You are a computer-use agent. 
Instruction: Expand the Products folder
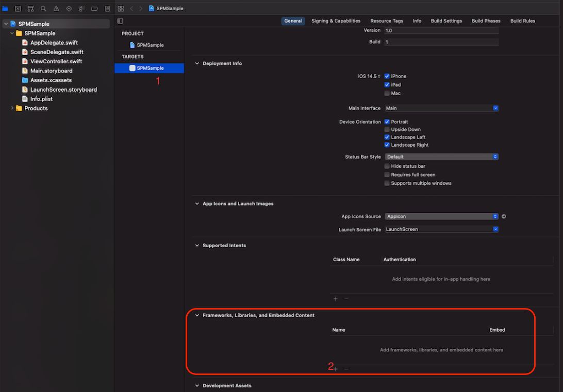(x=12, y=108)
